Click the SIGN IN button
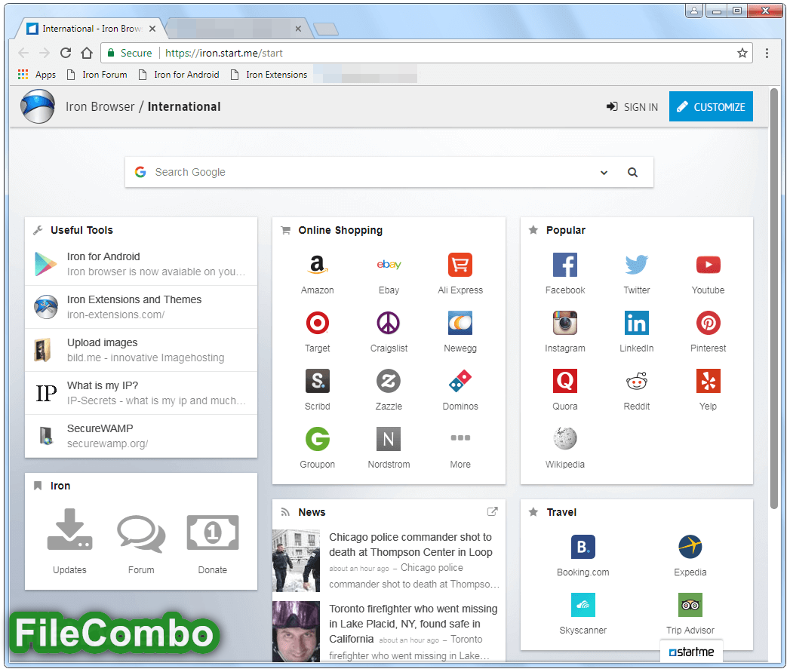The image size is (790, 672). 632,107
